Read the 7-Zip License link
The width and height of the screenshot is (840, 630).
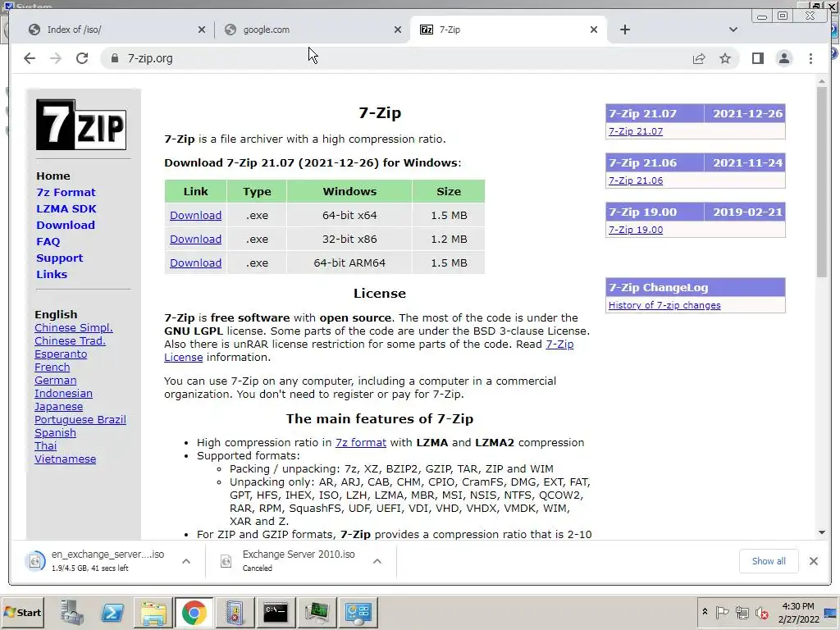coord(559,344)
